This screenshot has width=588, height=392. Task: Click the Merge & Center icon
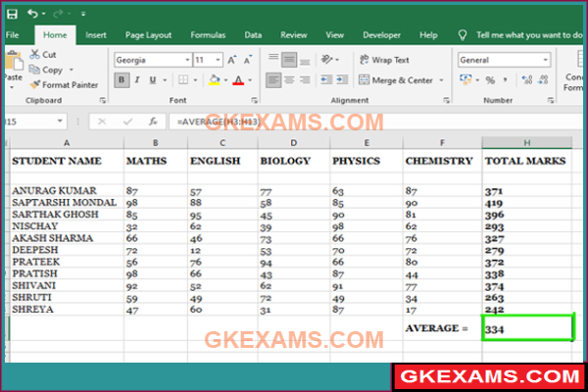363,80
